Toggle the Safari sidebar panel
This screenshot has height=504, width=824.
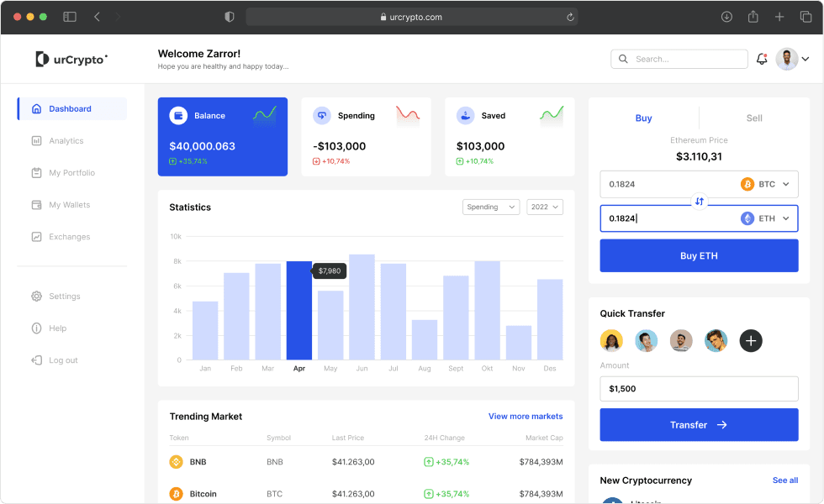70,17
